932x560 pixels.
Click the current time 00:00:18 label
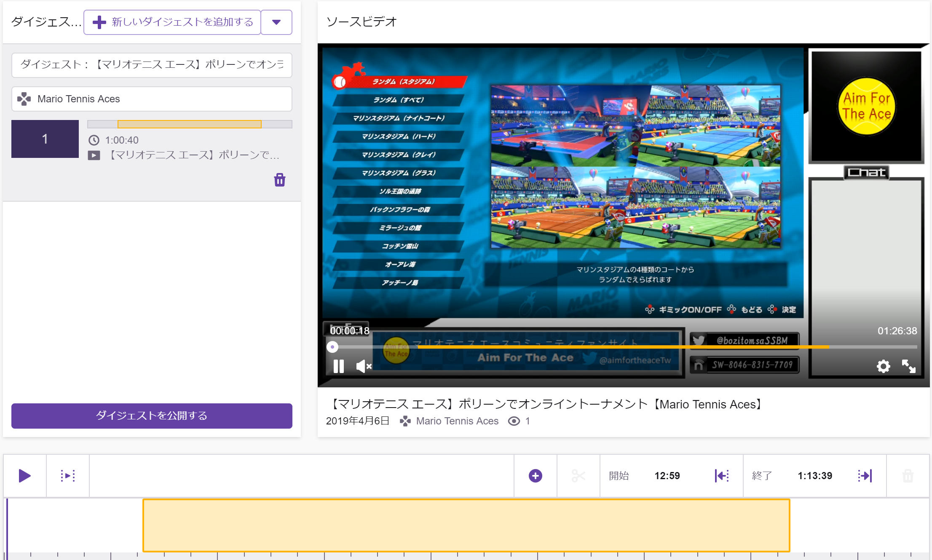pyautogui.click(x=350, y=331)
